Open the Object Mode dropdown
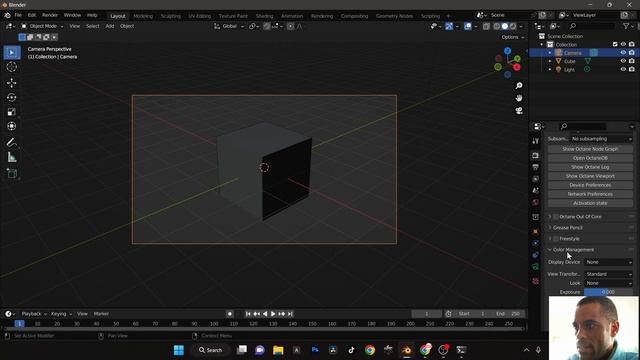This screenshot has height=360, width=640. pos(42,26)
